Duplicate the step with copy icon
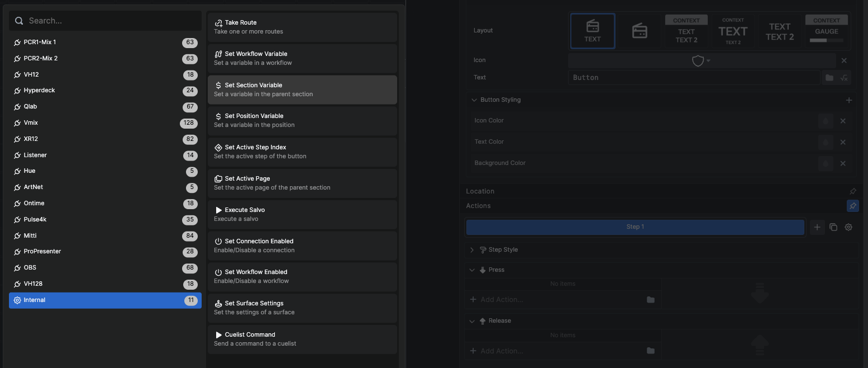 point(833,227)
